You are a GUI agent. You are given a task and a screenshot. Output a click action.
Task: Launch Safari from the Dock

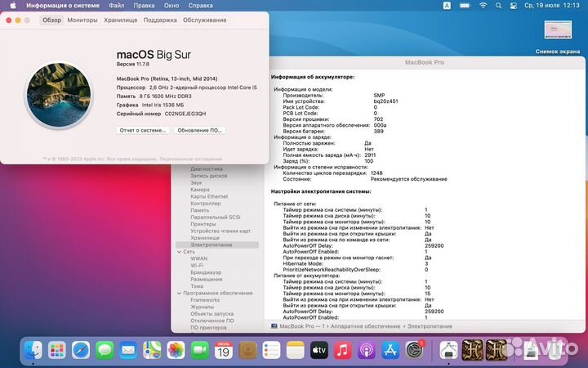click(x=81, y=350)
